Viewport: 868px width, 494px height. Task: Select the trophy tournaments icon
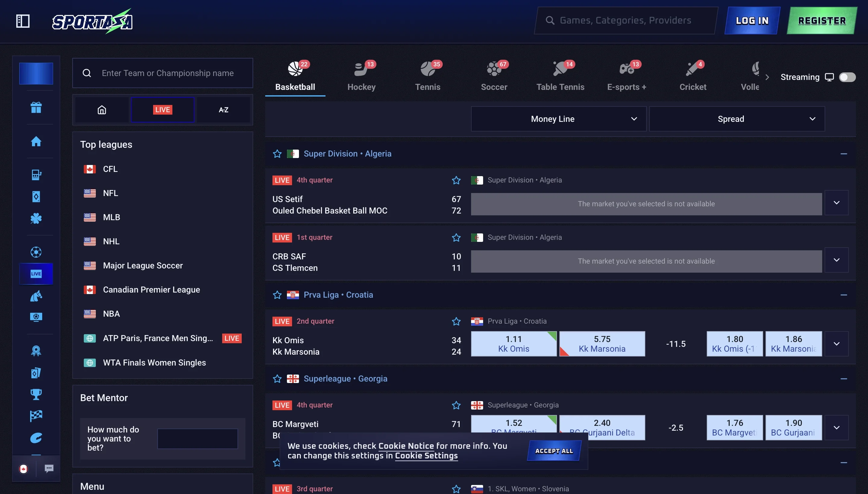coord(36,394)
